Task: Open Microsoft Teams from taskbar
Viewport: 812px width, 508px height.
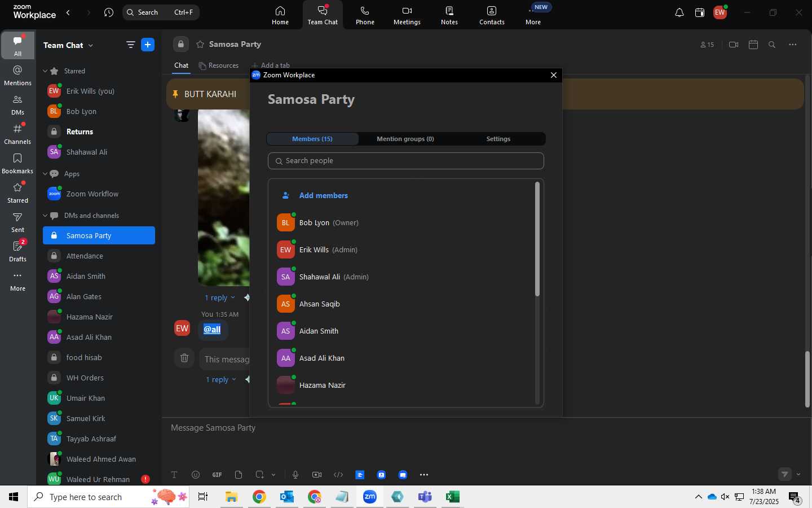Action: pos(425,497)
